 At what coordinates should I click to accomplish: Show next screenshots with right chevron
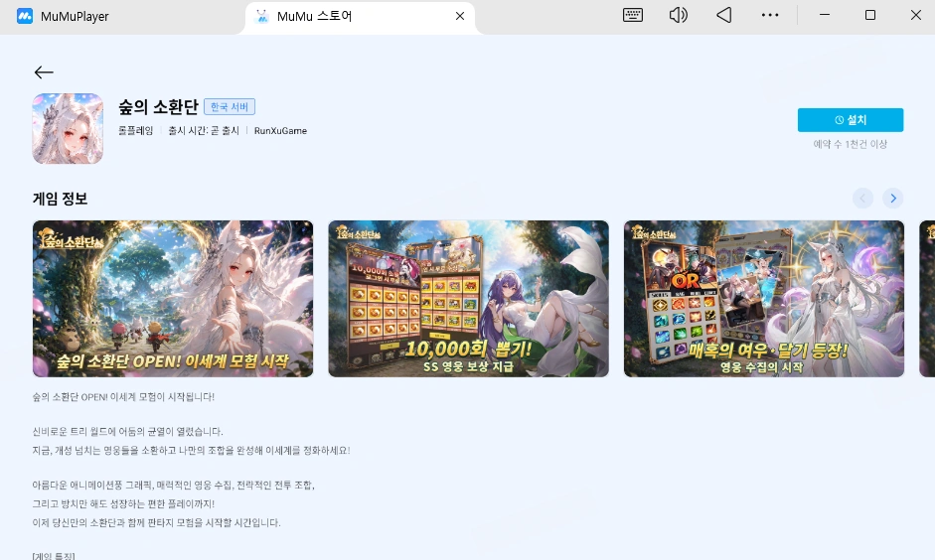pyautogui.click(x=892, y=198)
